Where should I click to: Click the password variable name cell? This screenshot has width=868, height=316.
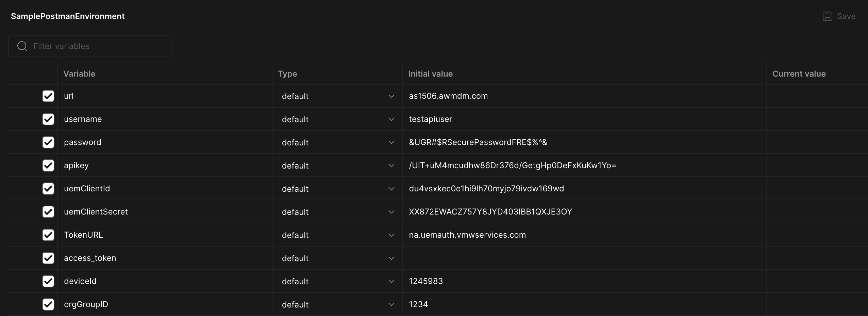[x=165, y=142]
